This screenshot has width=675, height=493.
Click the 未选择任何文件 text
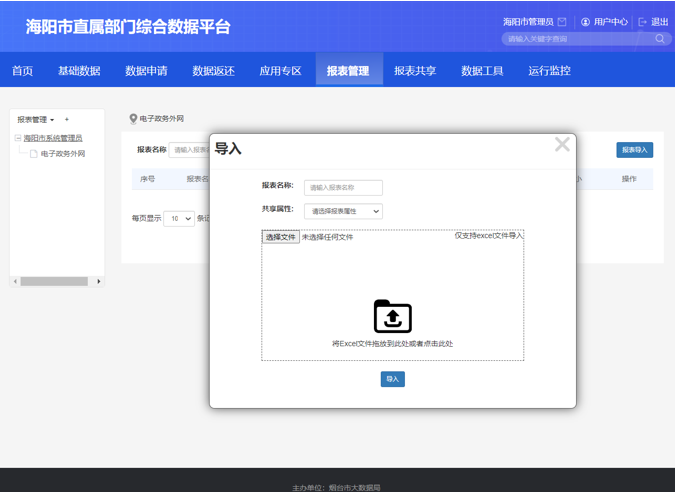point(327,237)
